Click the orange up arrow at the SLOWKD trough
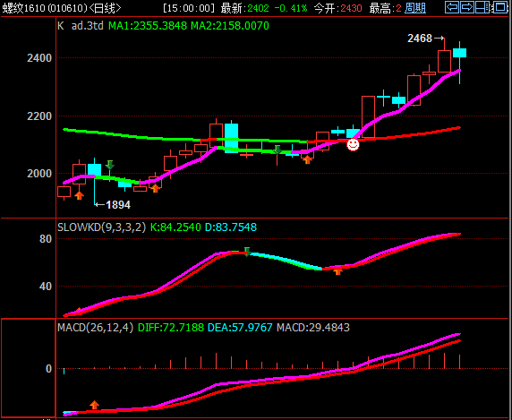Screen dimensions: 512x420 pyautogui.click(x=337, y=270)
